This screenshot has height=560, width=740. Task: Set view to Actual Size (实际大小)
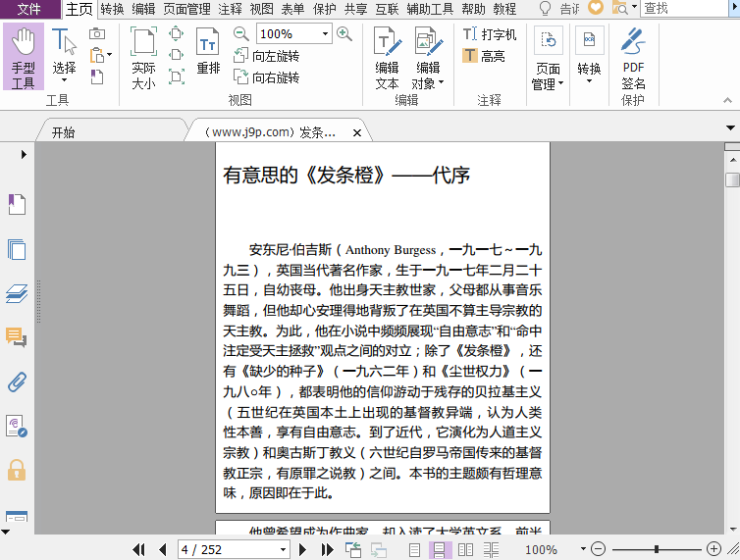pyautogui.click(x=143, y=58)
